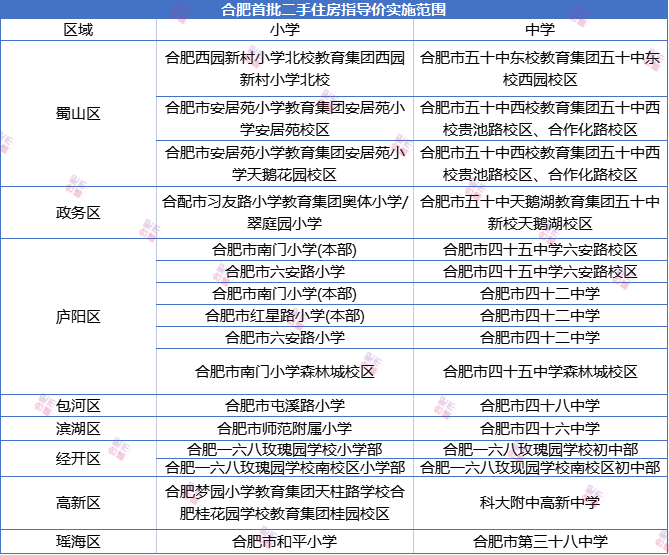Click the title 合肥首批二手住房指导价实施范围

click(x=334, y=9)
